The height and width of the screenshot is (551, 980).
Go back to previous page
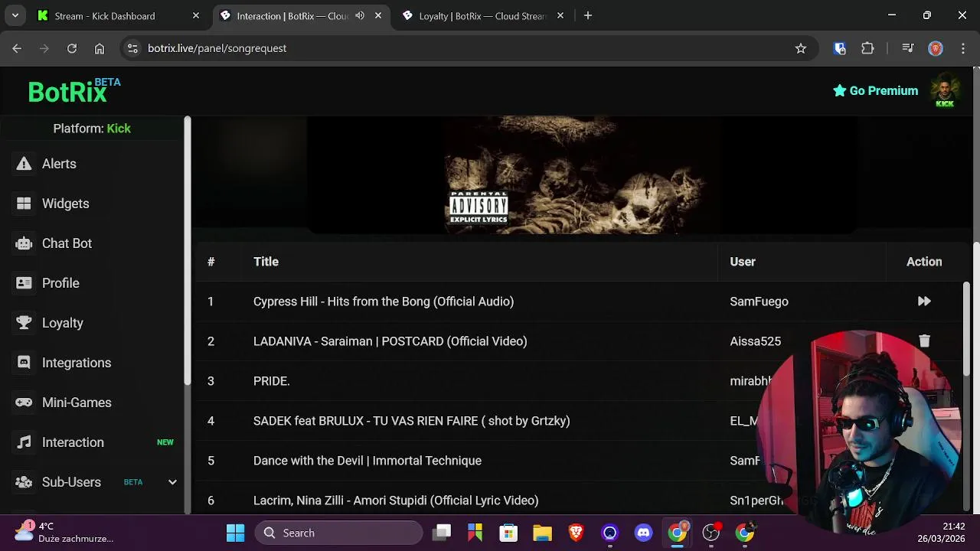tap(17, 48)
